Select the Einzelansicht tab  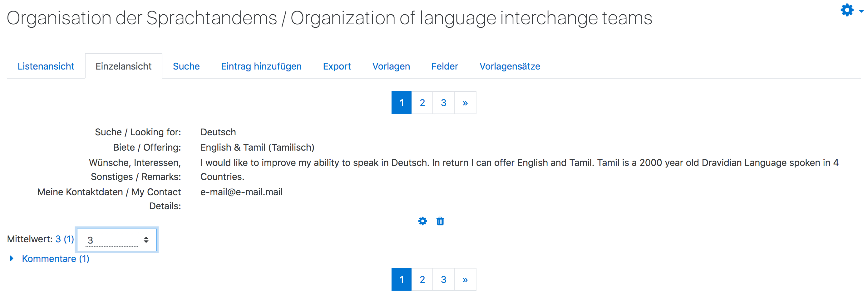124,66
